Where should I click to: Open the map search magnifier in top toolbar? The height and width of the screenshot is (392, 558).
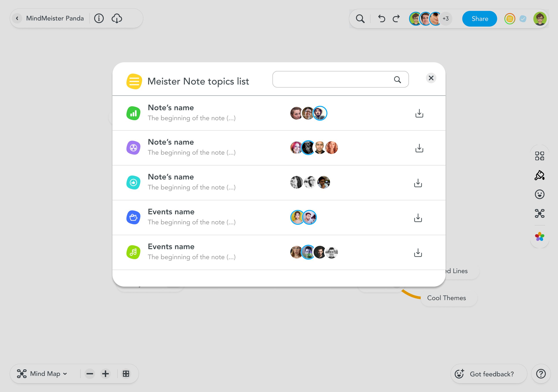(360, 19)
